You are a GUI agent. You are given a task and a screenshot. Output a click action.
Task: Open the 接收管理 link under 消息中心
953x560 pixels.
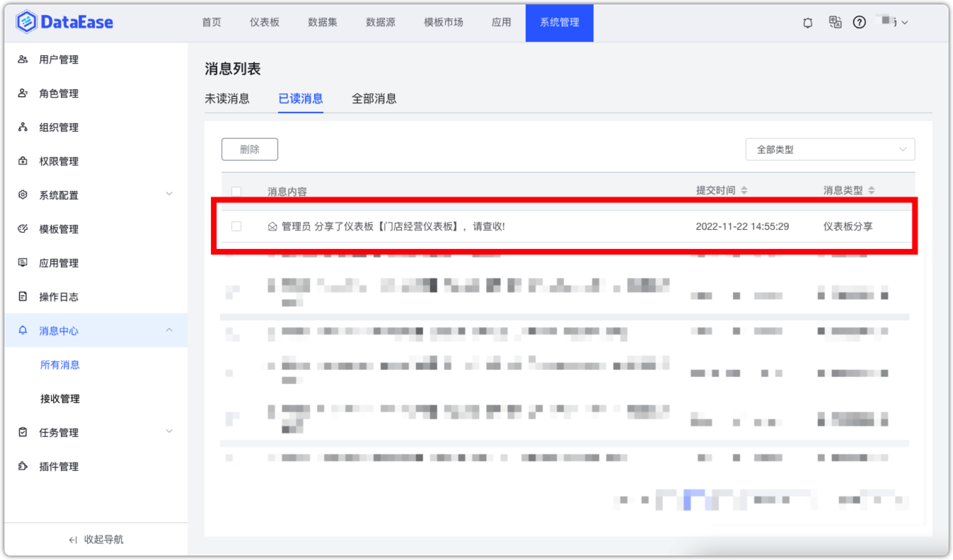pos(60,398)
